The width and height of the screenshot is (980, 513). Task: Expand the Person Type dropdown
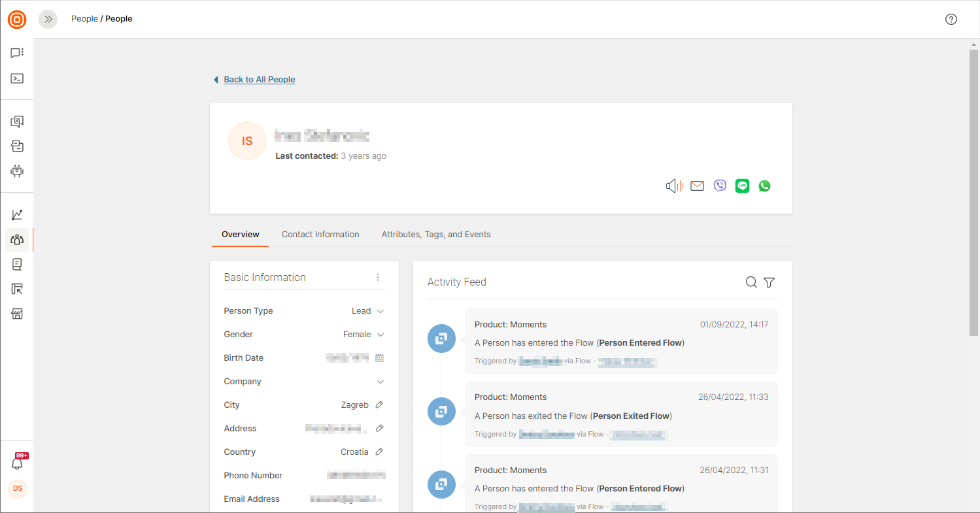tap(380, 311)
